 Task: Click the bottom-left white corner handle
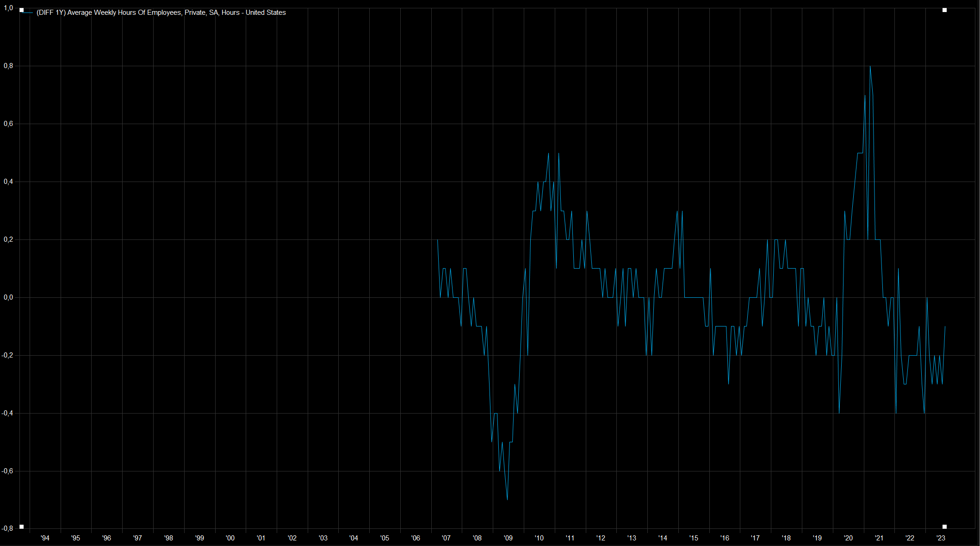[x=21, y=527]
